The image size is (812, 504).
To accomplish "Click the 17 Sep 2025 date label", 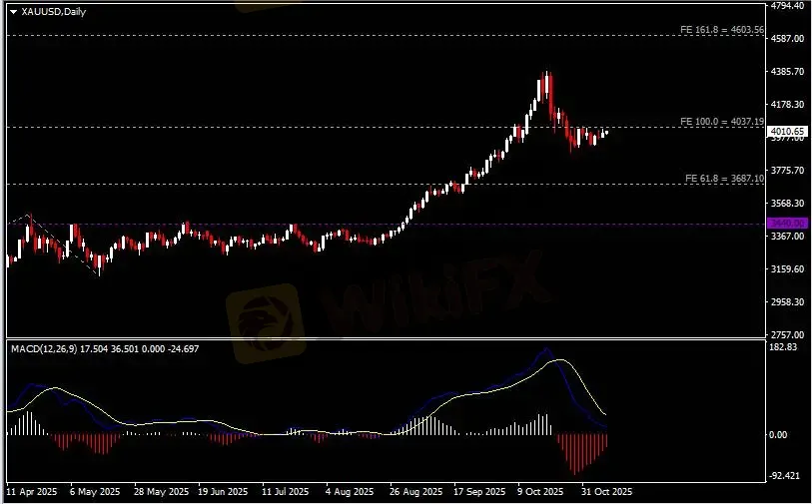I will [479, 492].
